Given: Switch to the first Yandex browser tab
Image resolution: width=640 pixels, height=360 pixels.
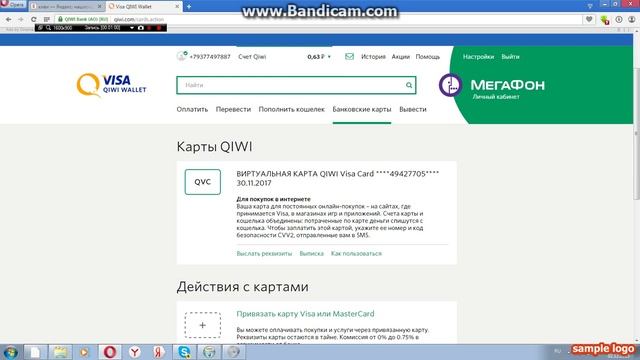Looking at the screenshot, I should tap(66, 7).
